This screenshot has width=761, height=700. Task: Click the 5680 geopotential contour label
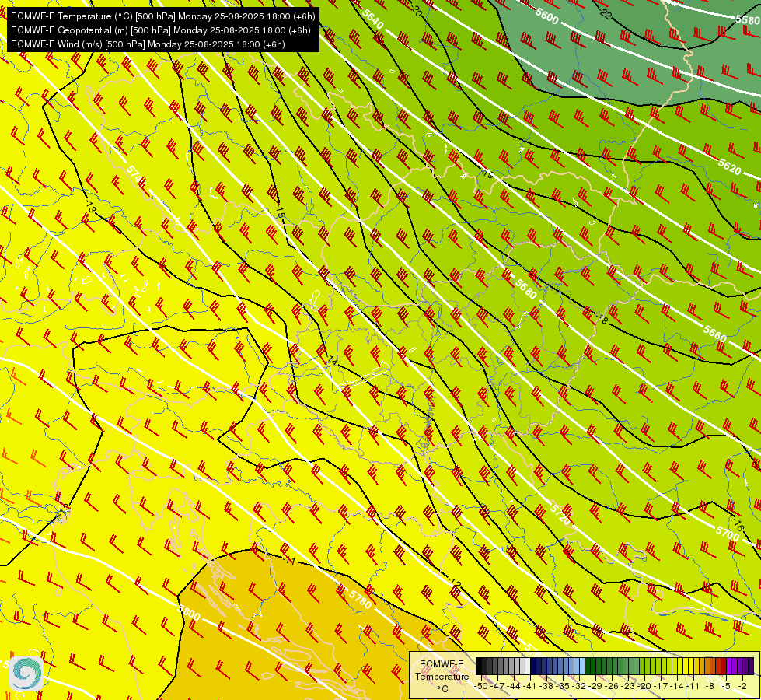(526, 289)
